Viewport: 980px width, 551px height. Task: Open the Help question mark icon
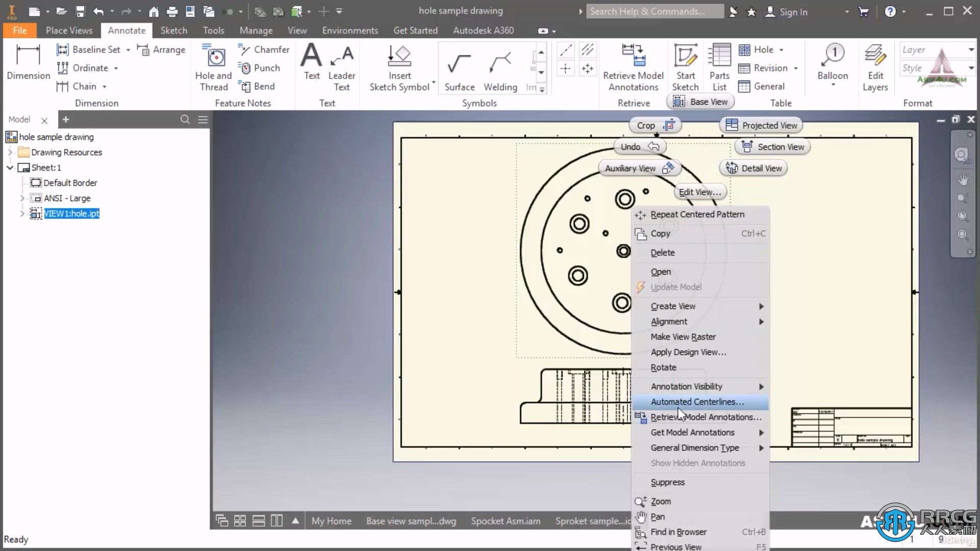tap(890, 11)
